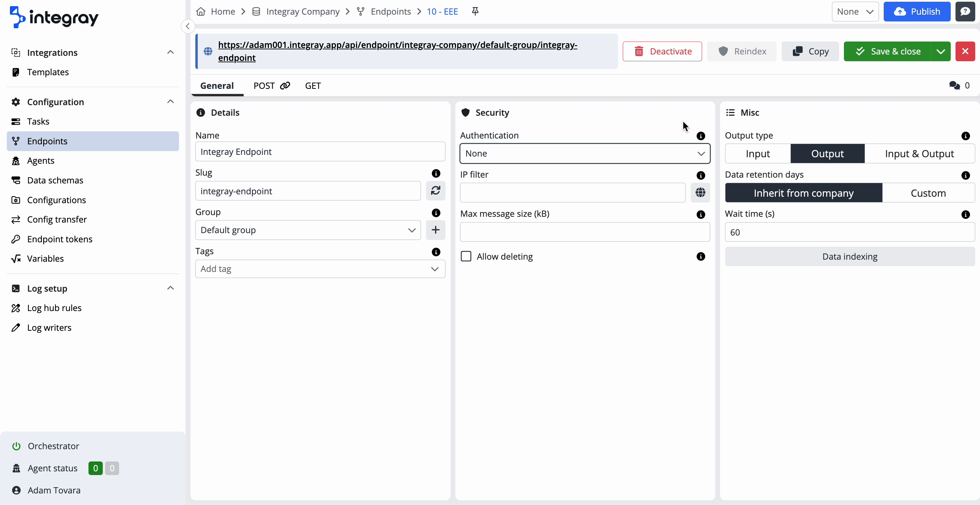Collapse the sidebar with arrow icon
Screen dimensions: 980x505
(x=187, y=26)
